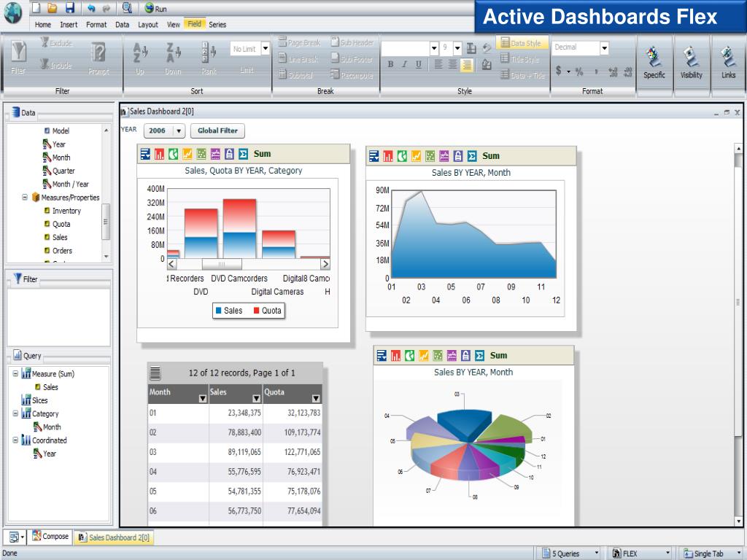Toggle the Data Style button in the ribbon
This screenshot has height=560, width=747.
[521, 44]
